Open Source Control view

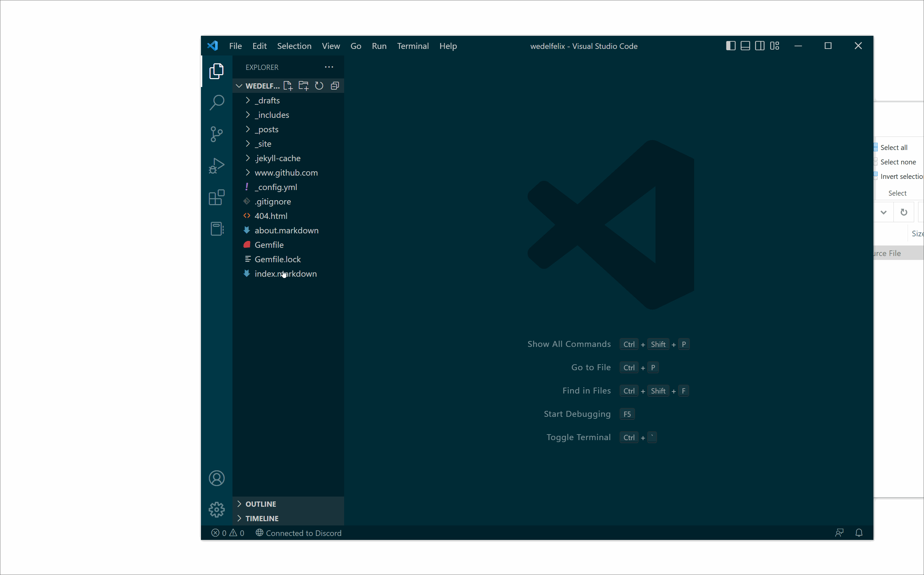coord(216,134)
